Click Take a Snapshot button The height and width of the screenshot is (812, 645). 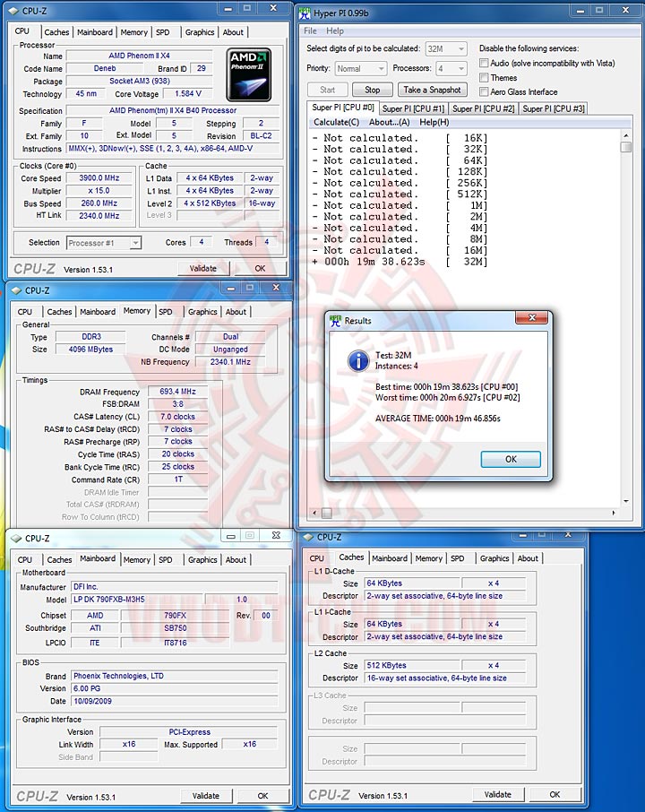433,90
